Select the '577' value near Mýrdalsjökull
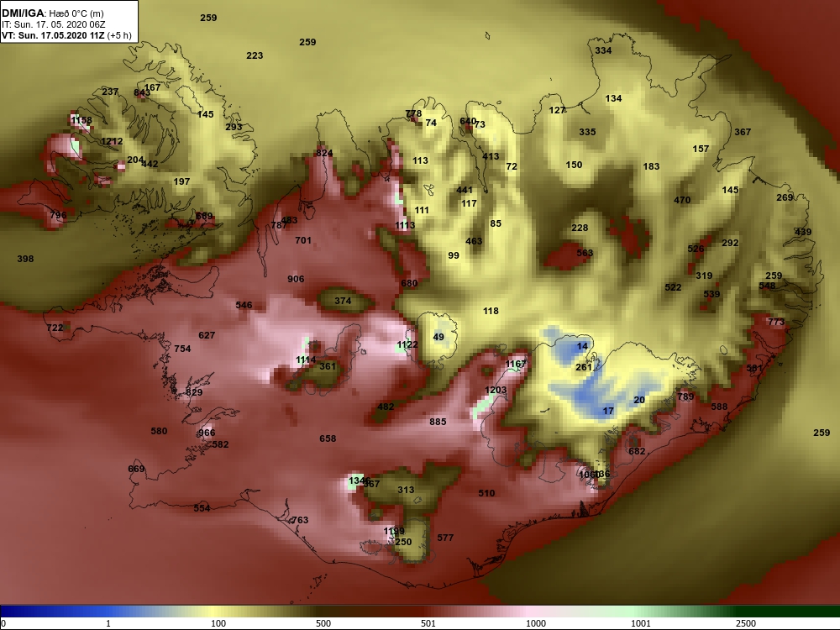840x630 pixels. click(x=445, y=538)
